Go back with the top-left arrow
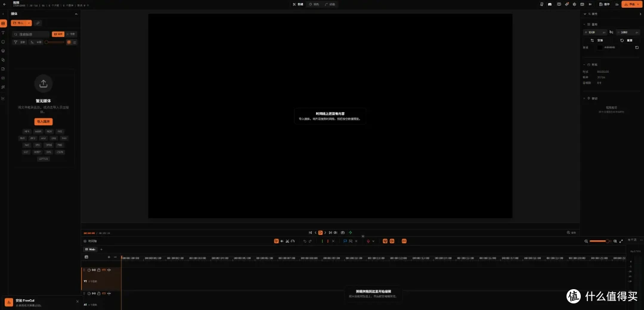Screen dimensions: 644x310 pos(4,4)
